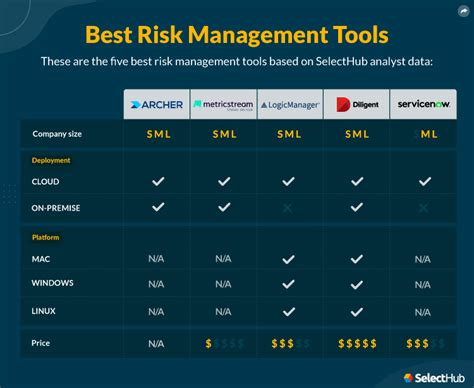Click ServiceNow's dollar sign price rating
This screenshot has width=474, height=388.
click(x=425, y=344)
